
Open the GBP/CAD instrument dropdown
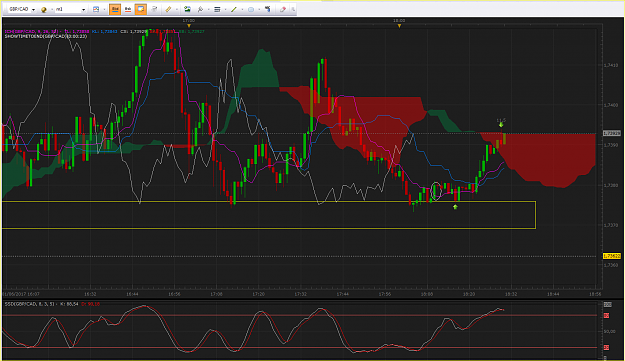22,9
